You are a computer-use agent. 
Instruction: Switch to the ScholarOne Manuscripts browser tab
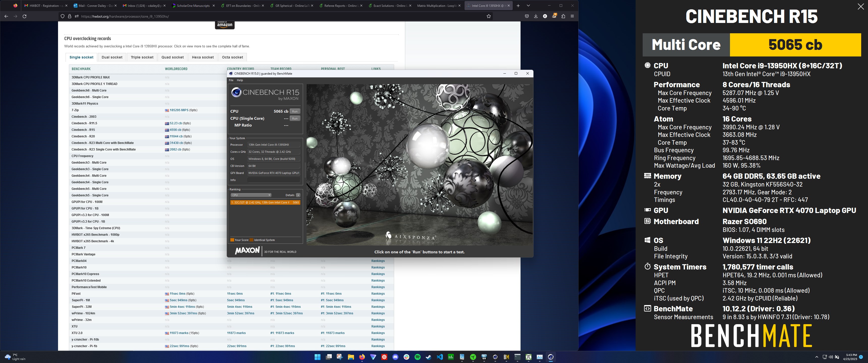[193, 5]
